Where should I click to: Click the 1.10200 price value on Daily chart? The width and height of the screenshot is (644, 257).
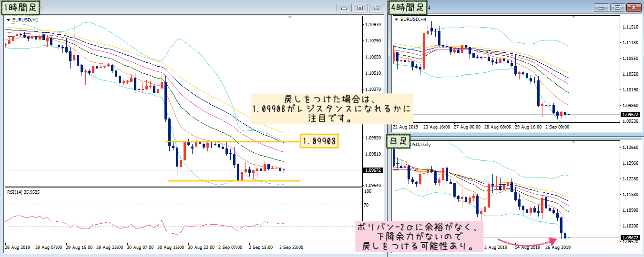pos(631,226)
